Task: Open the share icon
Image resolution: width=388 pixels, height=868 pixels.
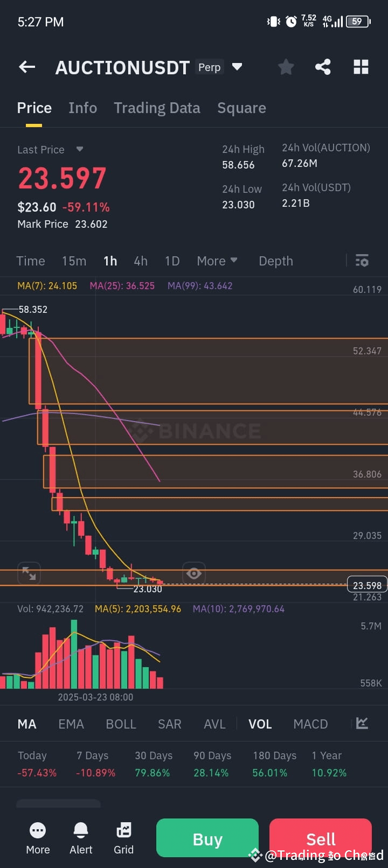Action: coord(323,67)
